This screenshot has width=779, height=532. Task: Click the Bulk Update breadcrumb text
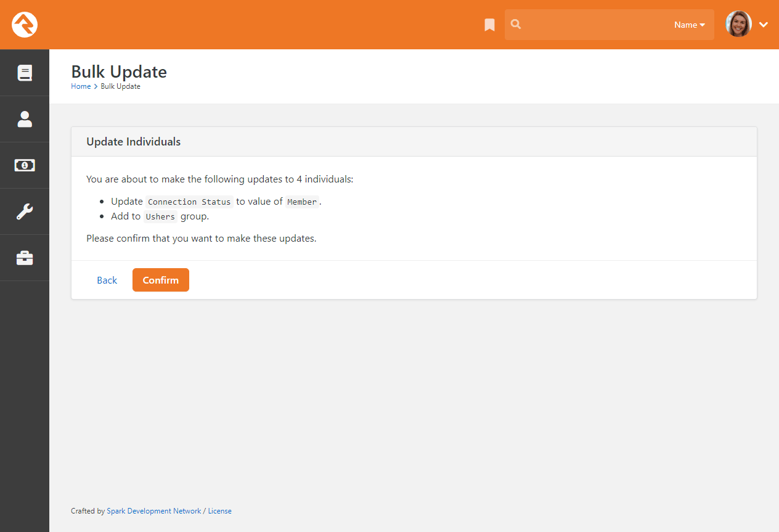[x=121, y=86]
